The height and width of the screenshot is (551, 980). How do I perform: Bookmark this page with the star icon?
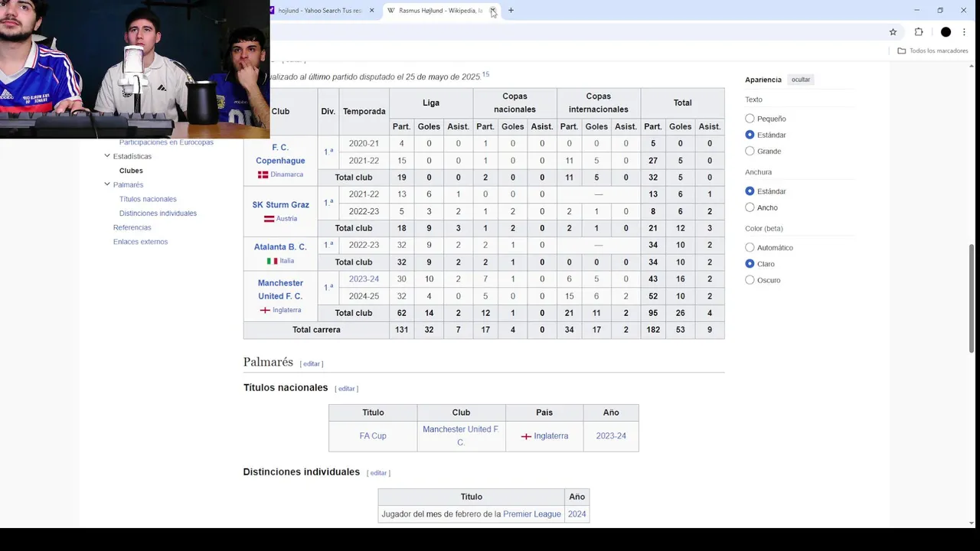pos(893,32)
